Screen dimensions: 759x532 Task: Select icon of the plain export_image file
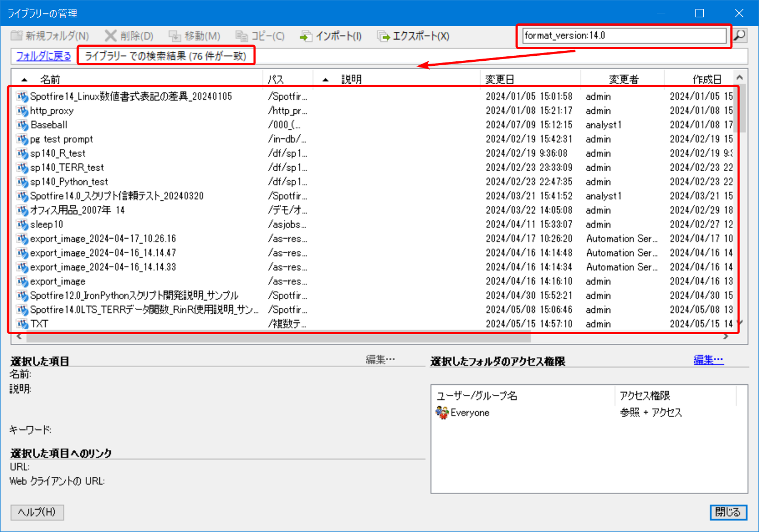coord(22,281)
